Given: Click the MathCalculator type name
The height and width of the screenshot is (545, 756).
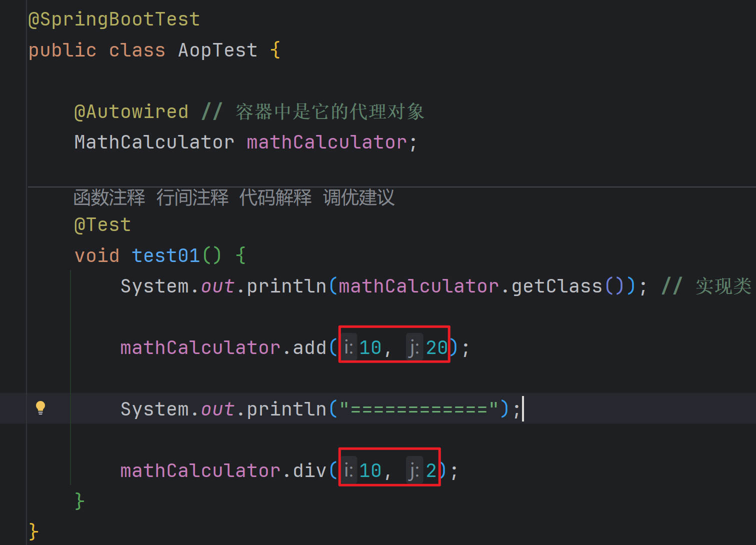Looking at the screenshot, I should tap(154, 142).
